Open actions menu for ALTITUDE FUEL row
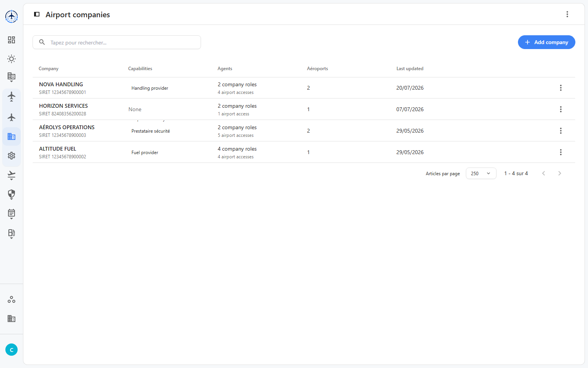 561,152
